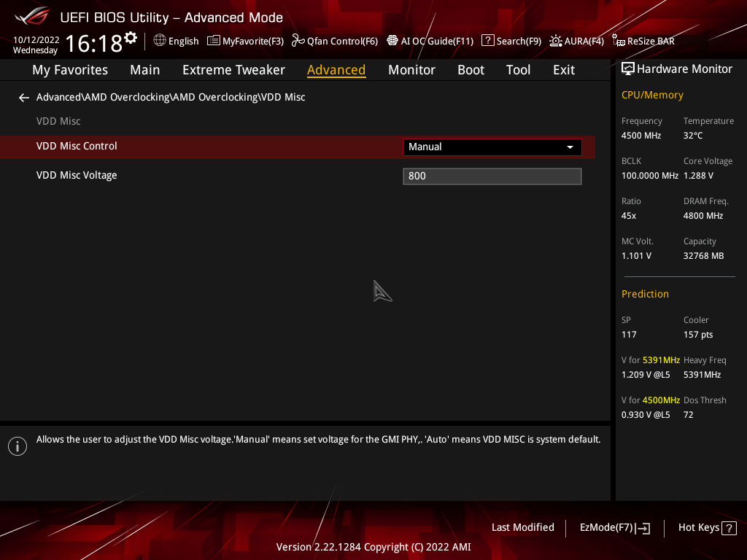
Task: Click the 45x ratio value
Action: [628, 216]
